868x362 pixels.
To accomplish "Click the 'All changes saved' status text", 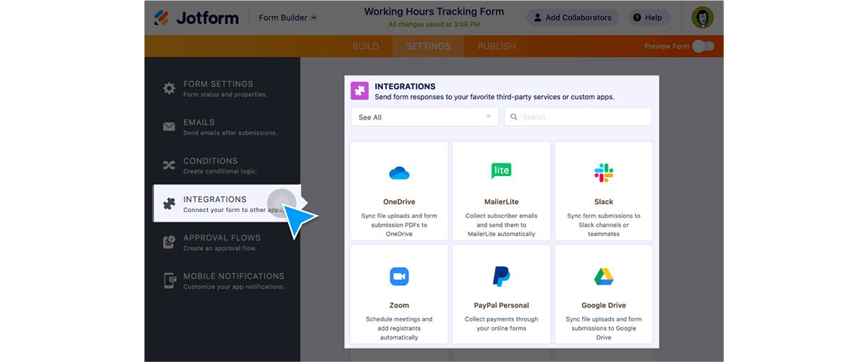I will [x=434, y=25].
